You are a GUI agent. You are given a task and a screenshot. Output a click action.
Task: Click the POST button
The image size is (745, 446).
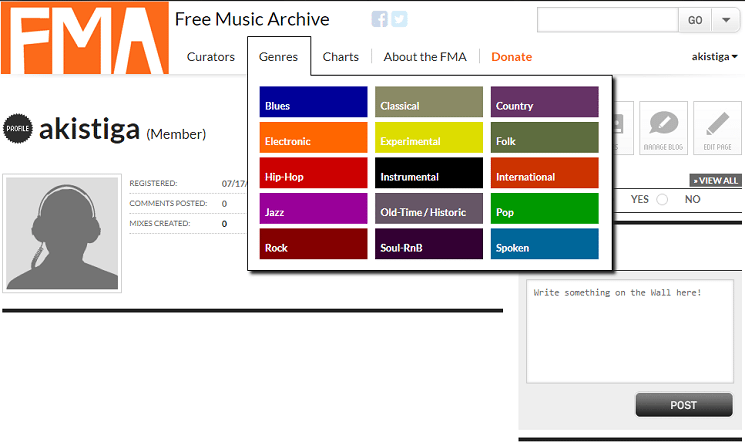(x=684, y=405)
